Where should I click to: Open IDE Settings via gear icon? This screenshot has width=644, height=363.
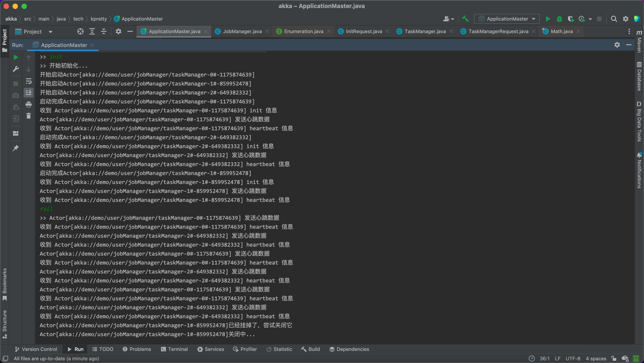625,19
